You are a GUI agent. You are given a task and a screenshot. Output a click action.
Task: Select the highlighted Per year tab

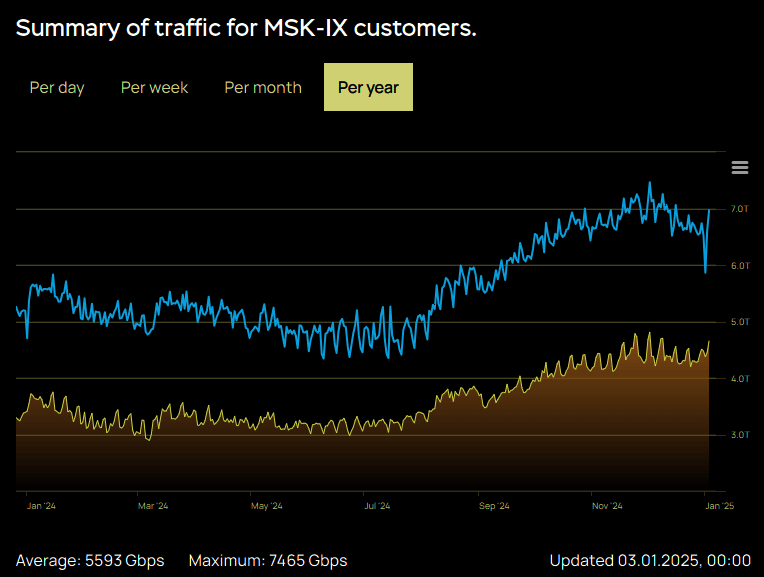(368, 87)
